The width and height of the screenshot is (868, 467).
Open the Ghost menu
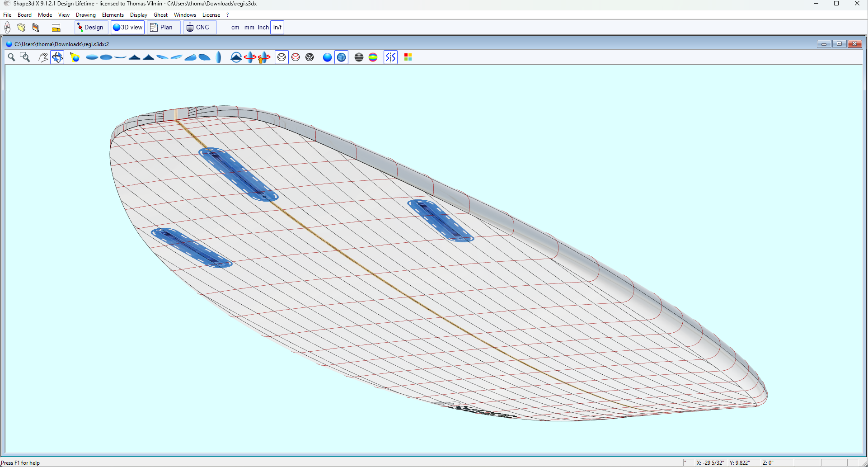click(x=160, y=15)
